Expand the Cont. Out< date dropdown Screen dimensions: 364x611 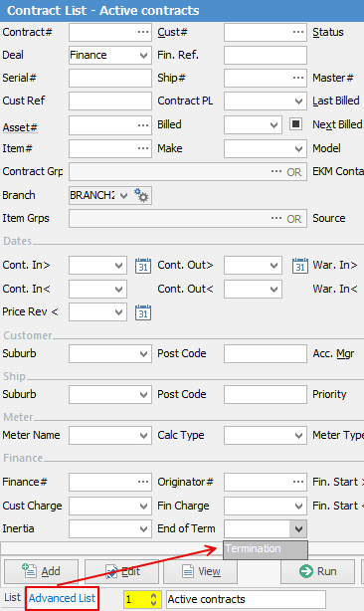pos(273,290)
